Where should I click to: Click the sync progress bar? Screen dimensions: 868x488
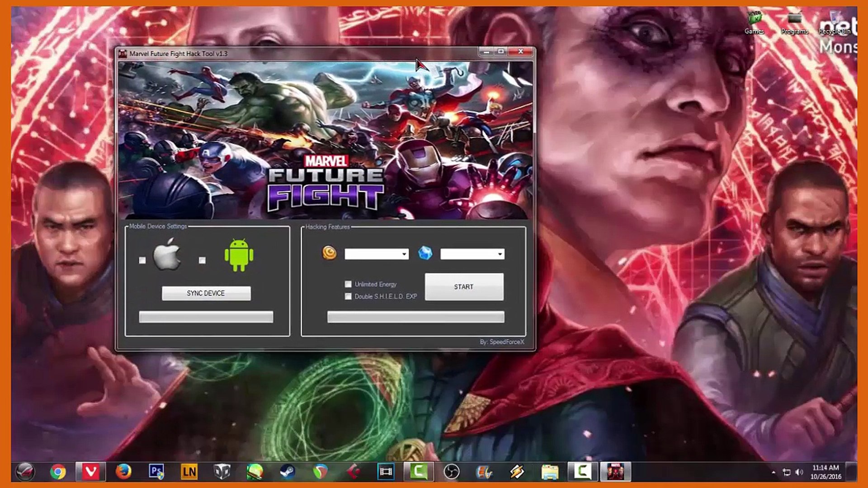coord(206,317)
